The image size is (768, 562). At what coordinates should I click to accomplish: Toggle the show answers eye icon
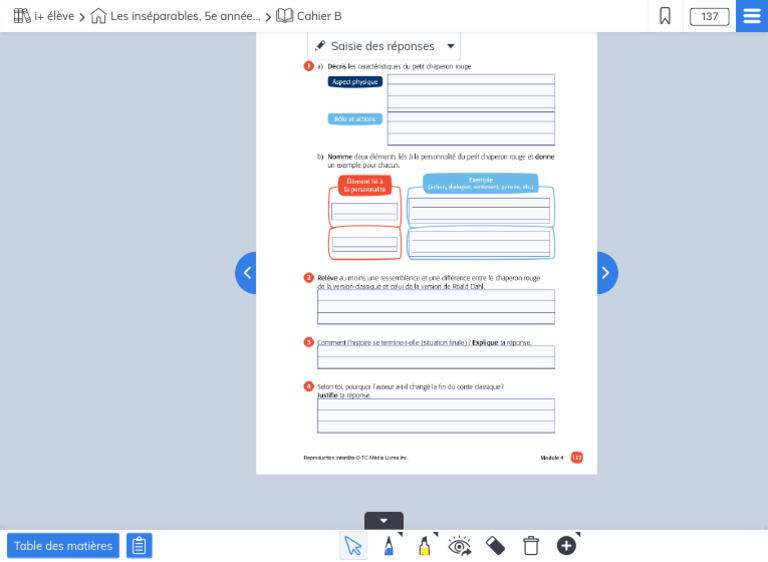click(459, 545)
